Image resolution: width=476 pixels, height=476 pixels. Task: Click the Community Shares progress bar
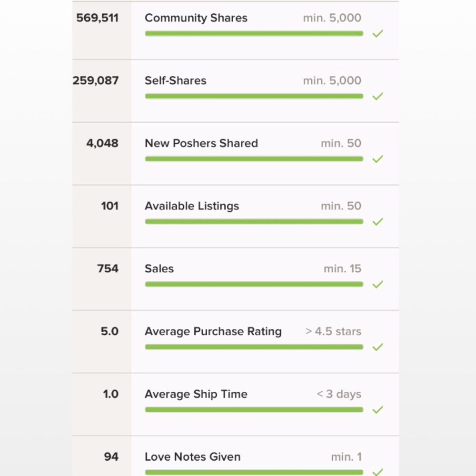coord(254,33)
